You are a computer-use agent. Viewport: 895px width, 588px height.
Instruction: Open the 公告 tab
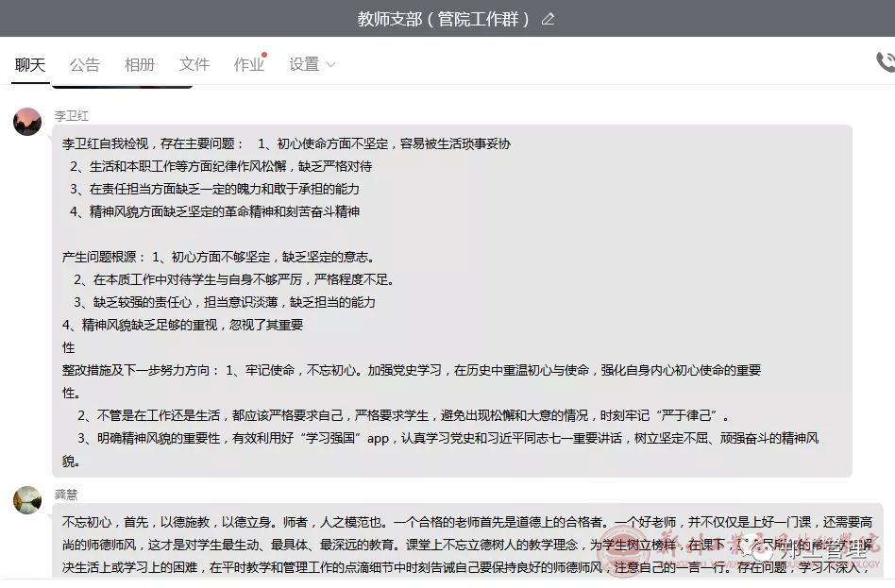(84, 64)
